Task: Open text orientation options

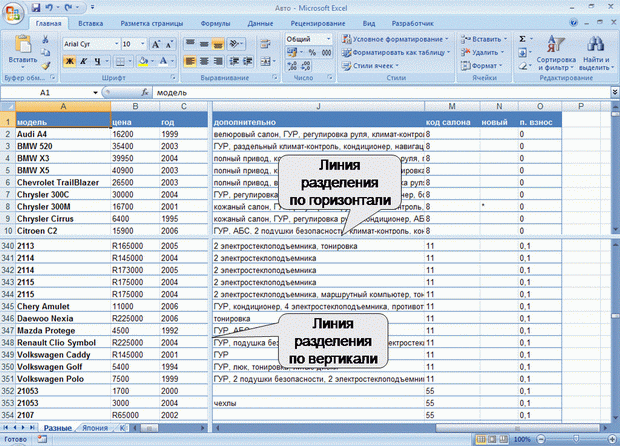Action: point(235,43)
